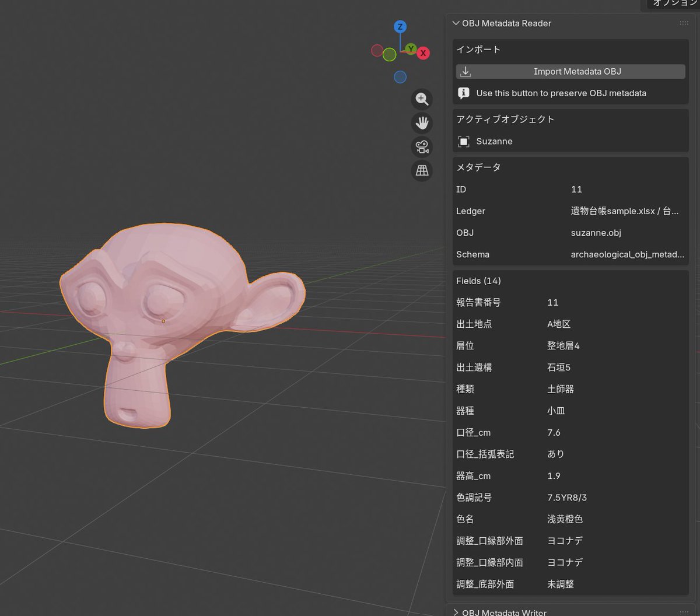Click the yellow-green negative Y gizmo circle
Image resolution: width=700 pixels, height=616 pixels.
coord(390,55)
